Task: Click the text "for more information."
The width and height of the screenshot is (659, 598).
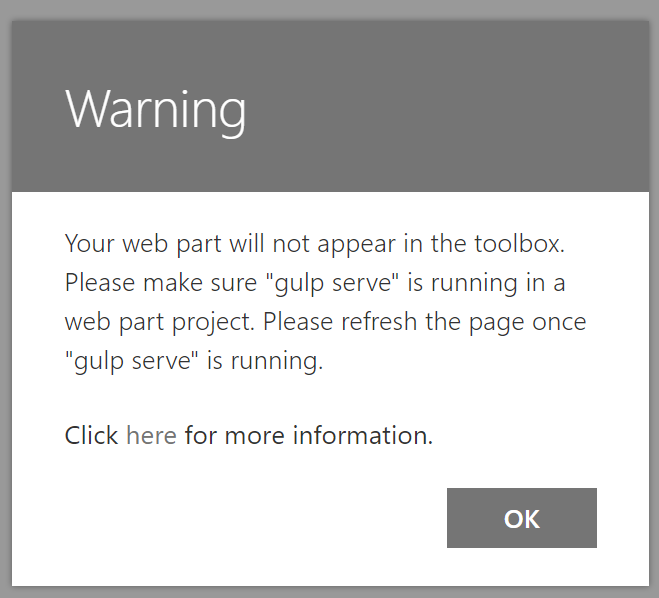Action: point(308,435)
